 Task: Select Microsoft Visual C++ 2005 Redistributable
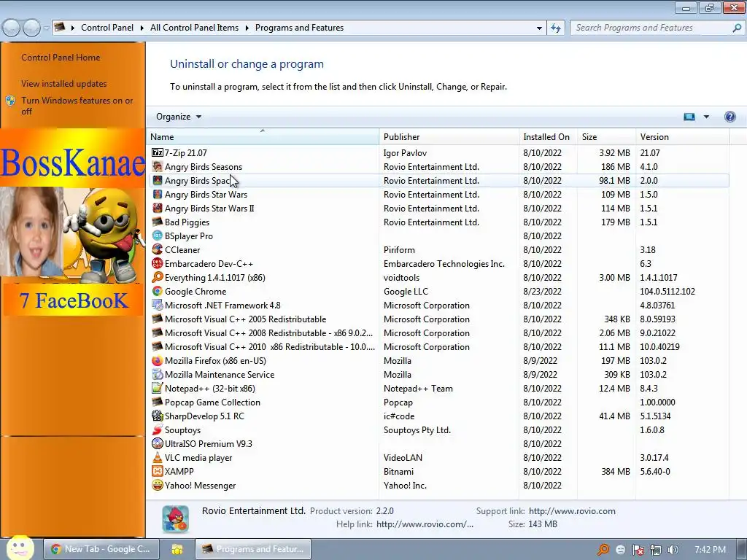438,319
